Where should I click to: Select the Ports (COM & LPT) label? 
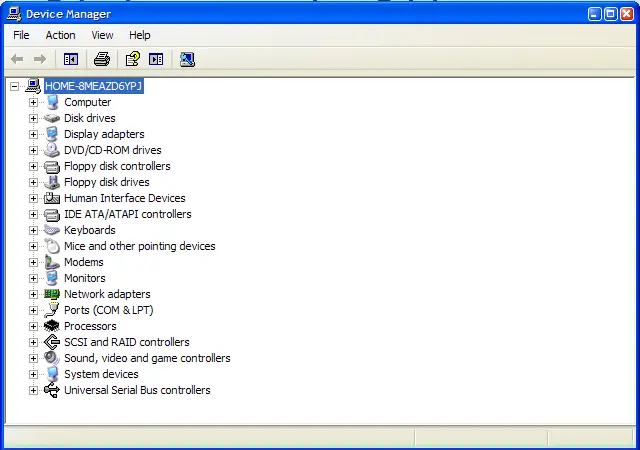109,310
